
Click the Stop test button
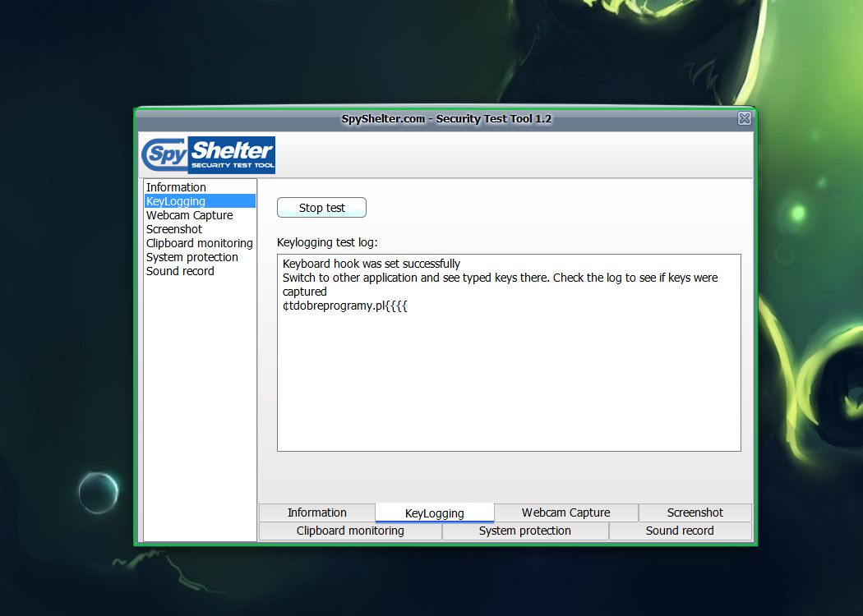pyautogui.click(x=321, y=207)
